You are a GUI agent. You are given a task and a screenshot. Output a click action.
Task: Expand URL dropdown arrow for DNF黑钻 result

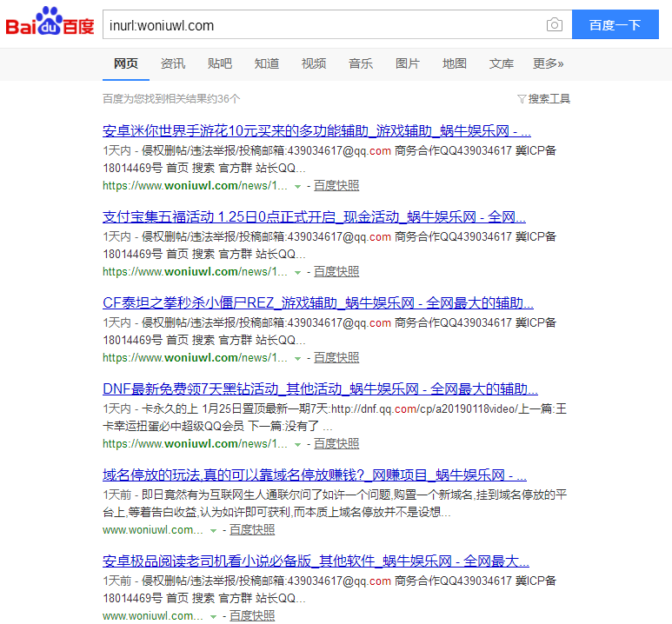point(297,445)
